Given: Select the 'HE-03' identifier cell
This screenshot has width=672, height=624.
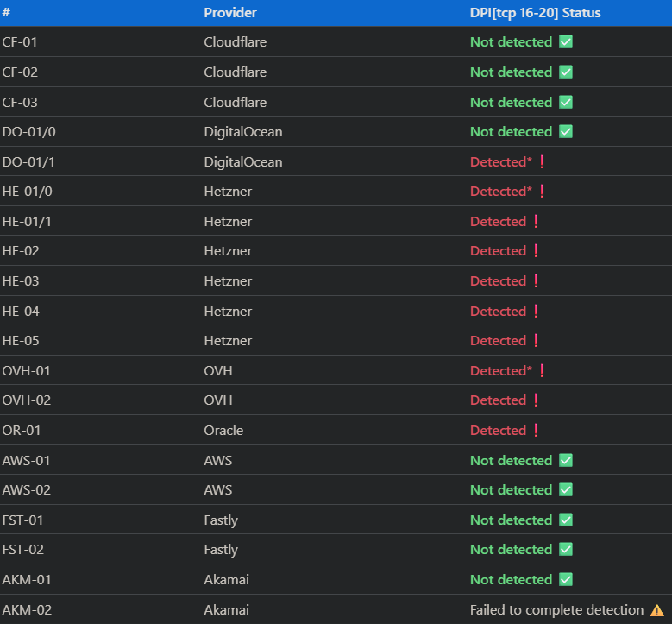Looking at the screenshot, I should pos(21,280).
